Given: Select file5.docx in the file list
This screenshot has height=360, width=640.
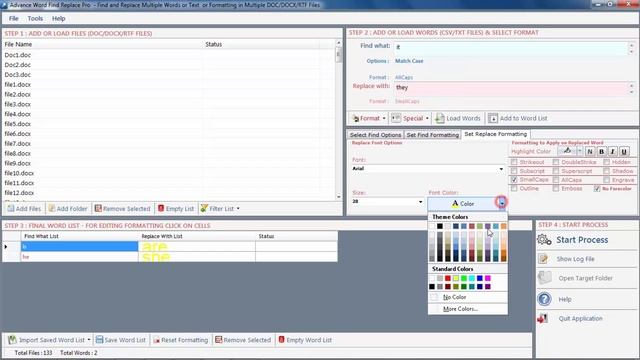Looking at the screenshot, I should point(18,124).
